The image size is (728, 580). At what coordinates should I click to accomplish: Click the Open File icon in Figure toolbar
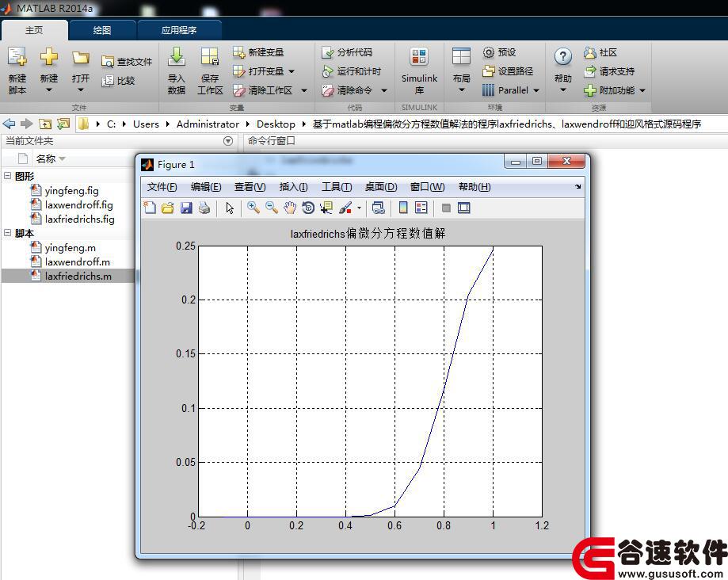tap(168, 208)
